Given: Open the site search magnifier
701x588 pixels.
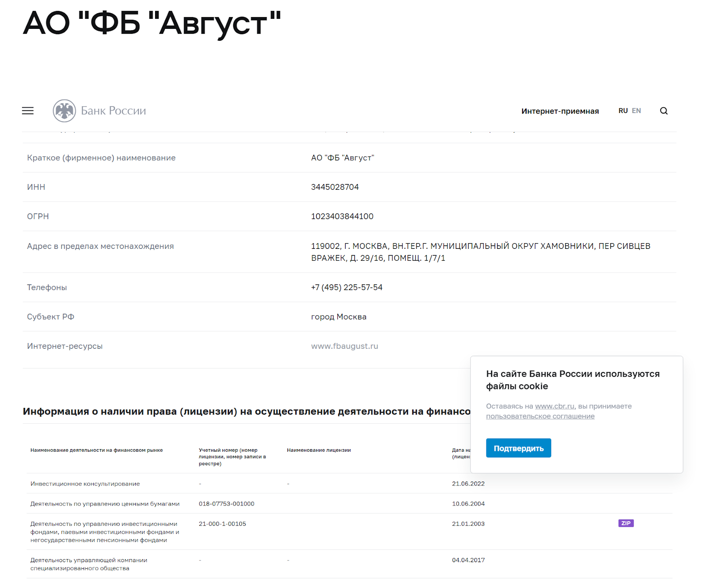Looking at the screenshot, I should tap(664, 111).
